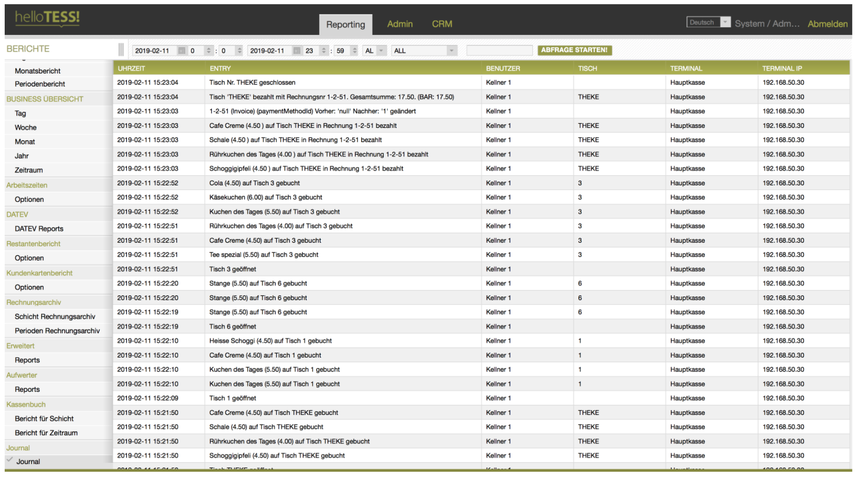The height and width of the screenshot is (479, 868).
Task: Select the Journal sidebar item
Action: [x=28, y=461]
